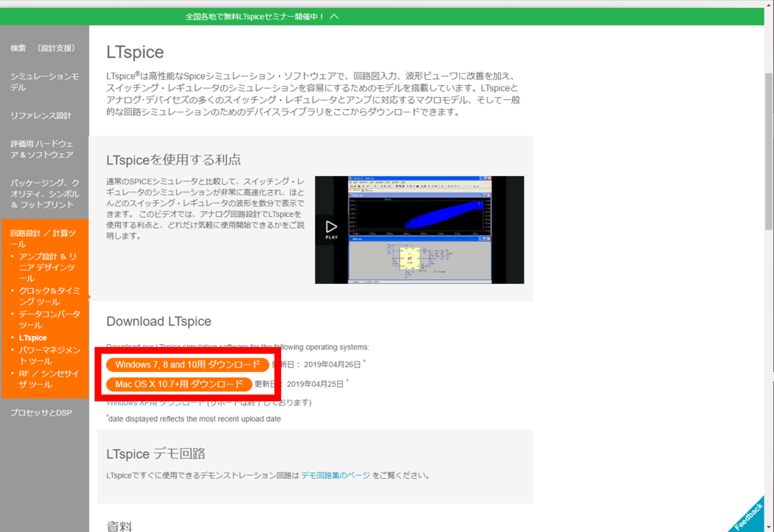The width and height of the screenshot is (774, 532).
Task: Click 回路設計／計算ツール sidebar heading
Action: click(43, 239)
